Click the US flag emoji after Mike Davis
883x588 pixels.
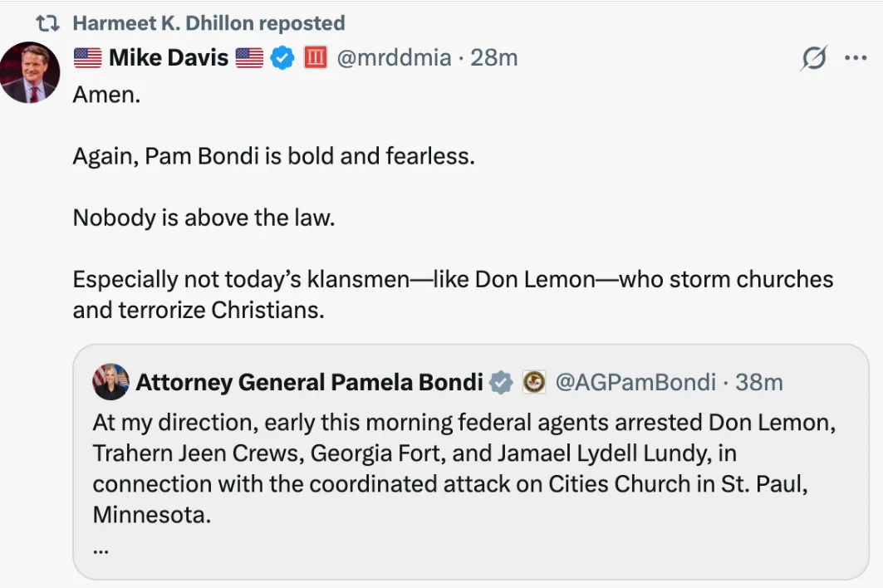tap(249, 57)
